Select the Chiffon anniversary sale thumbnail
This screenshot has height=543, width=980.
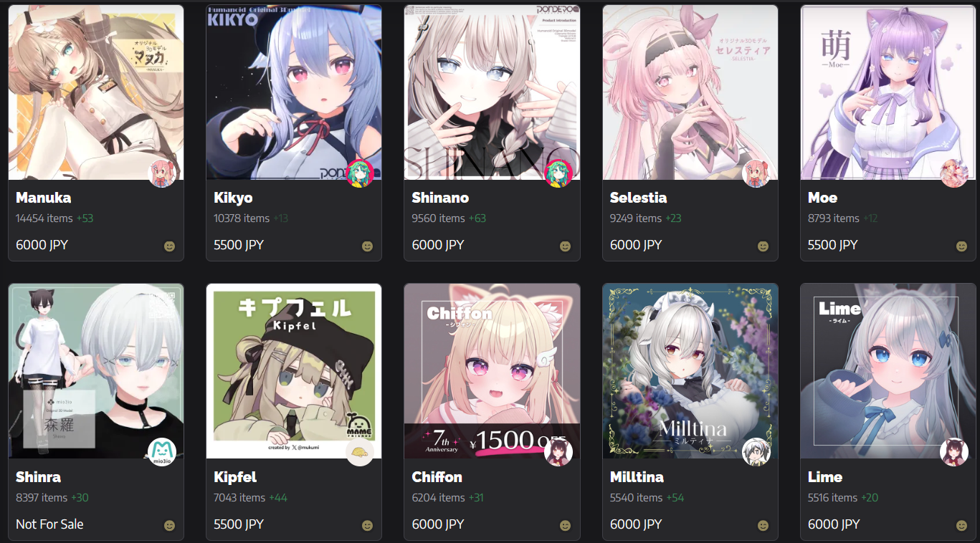pos(492,371)
